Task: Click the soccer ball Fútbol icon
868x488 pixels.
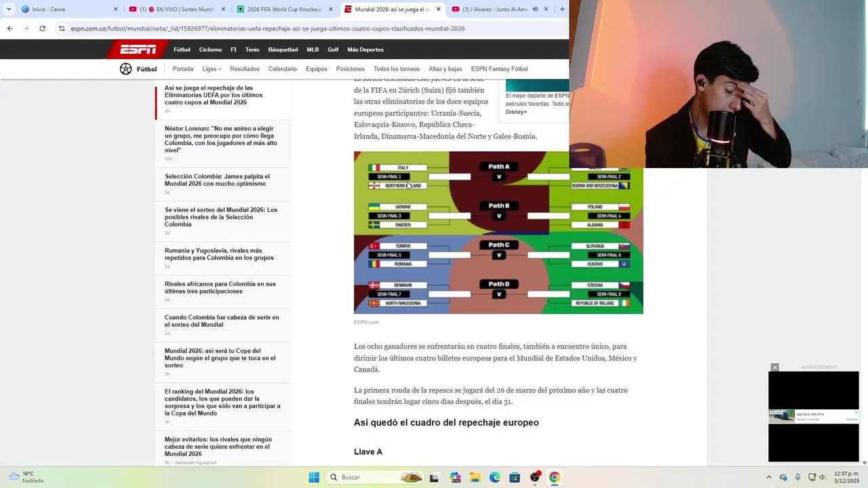Action: [x=125, y=68]
